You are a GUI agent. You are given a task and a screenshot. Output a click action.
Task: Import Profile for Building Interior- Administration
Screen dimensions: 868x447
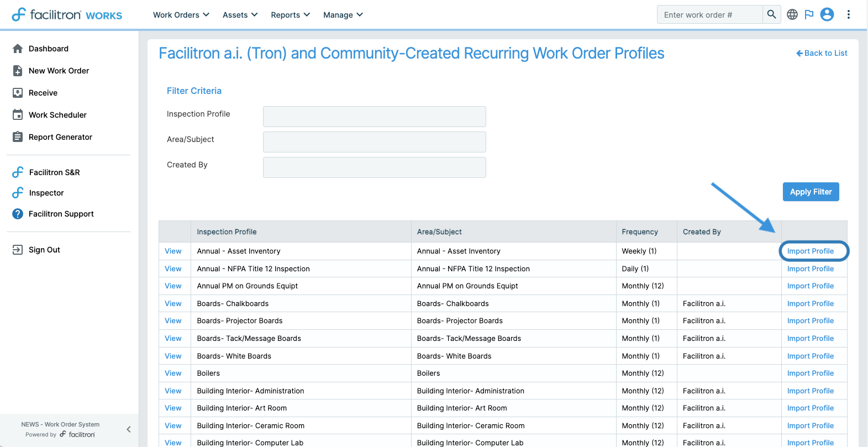pyautogui.click(x=811, y=391)
